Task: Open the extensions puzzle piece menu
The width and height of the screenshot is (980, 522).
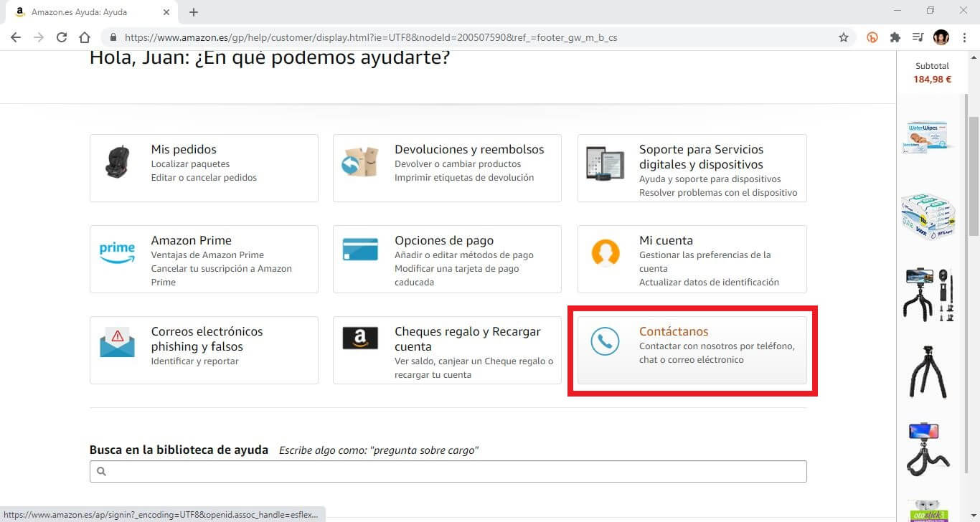Action: pos(895,37)
